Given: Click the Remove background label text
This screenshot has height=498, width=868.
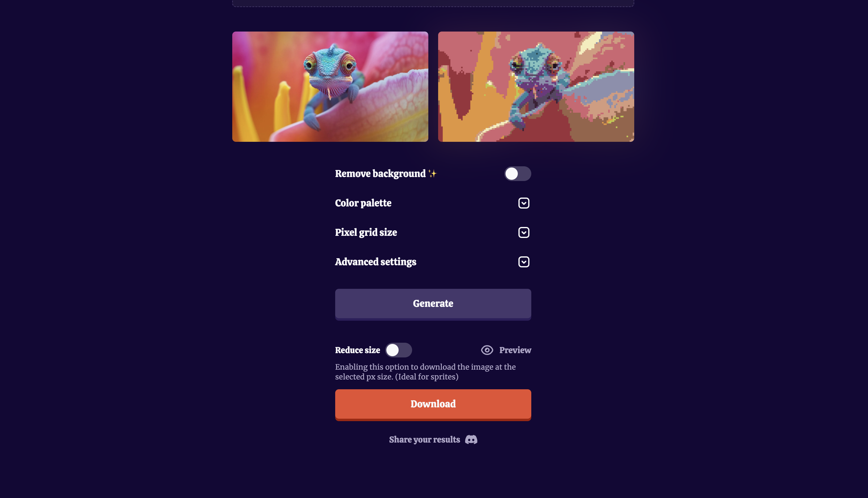Looking at the screenshot, I should (380, 174).
